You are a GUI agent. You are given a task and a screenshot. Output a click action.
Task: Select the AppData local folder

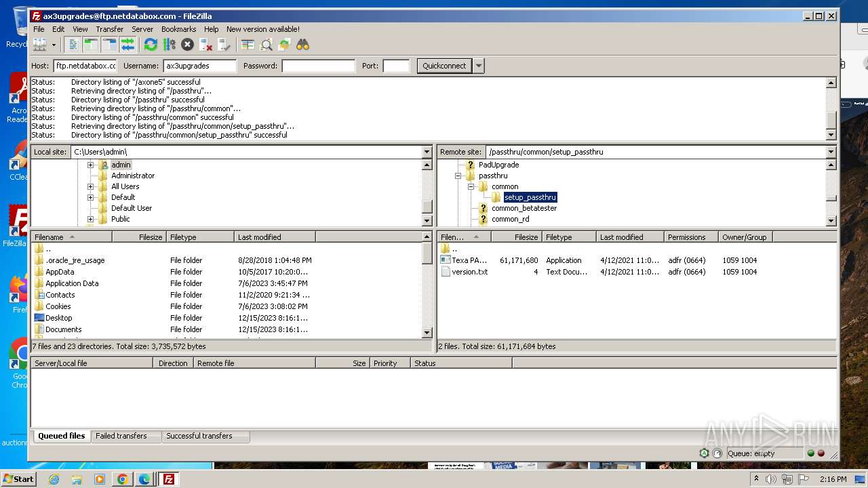click(x=60, y=272)
